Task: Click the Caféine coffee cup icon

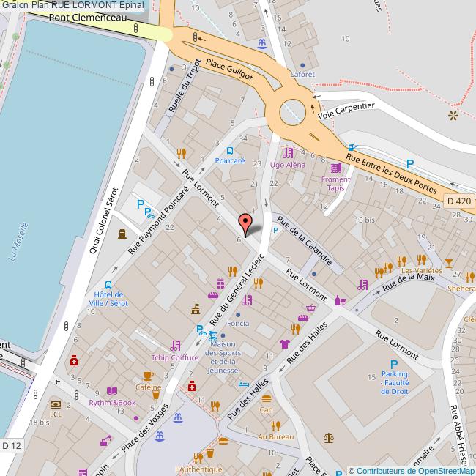Action: (149, 376)
